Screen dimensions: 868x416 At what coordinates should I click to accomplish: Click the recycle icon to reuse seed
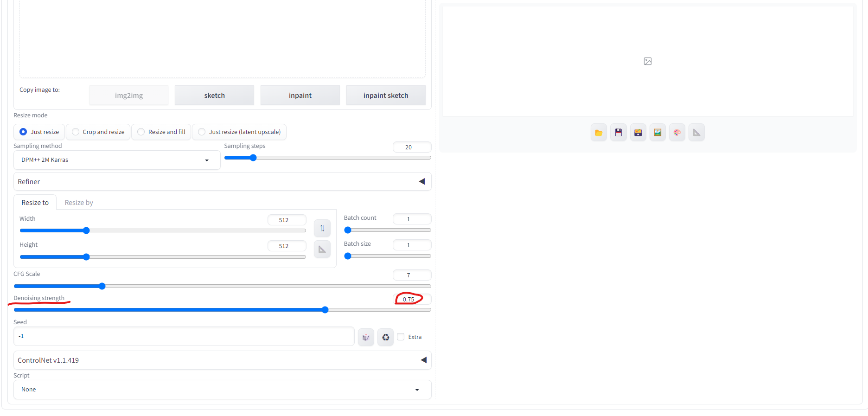pyautogui.click(x=385, y=337)
